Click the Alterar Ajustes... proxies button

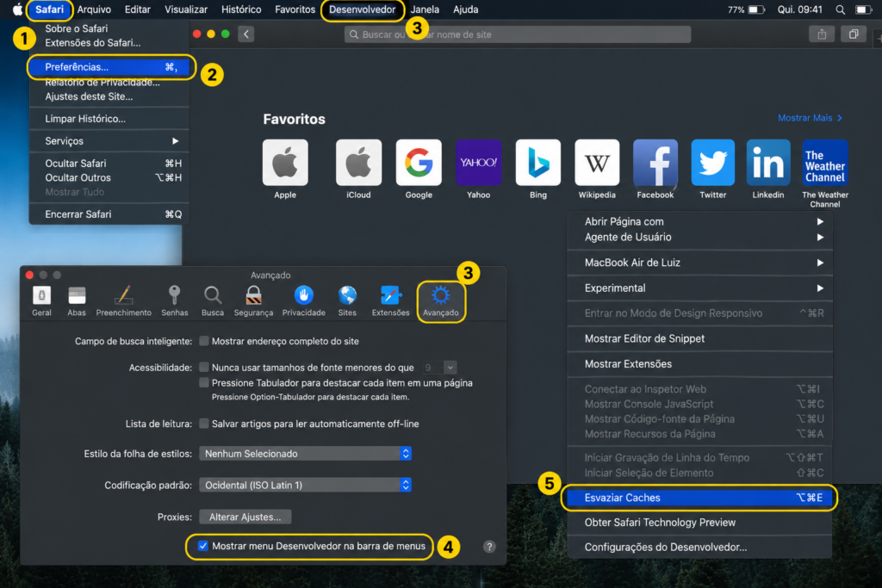[x=245, y=517]
